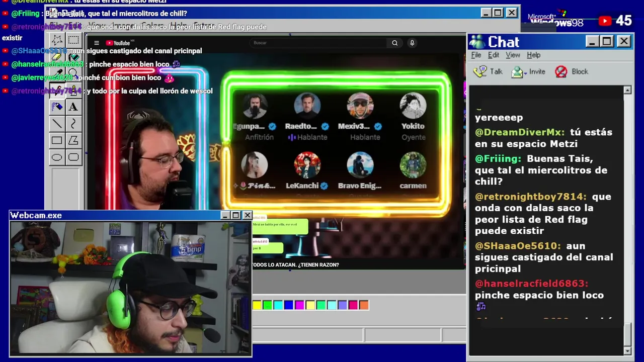This screenshot has width=644, height=362.
Task: Select the Pencil tool in Paint
Action: pyautogui.click(x=57, y=90)
